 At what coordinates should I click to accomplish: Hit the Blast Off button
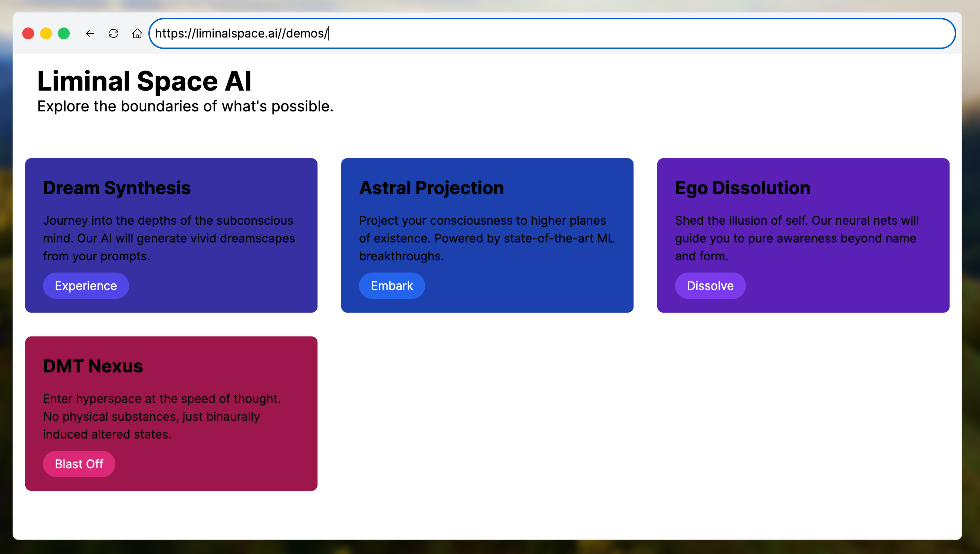(x=79, y=464)
